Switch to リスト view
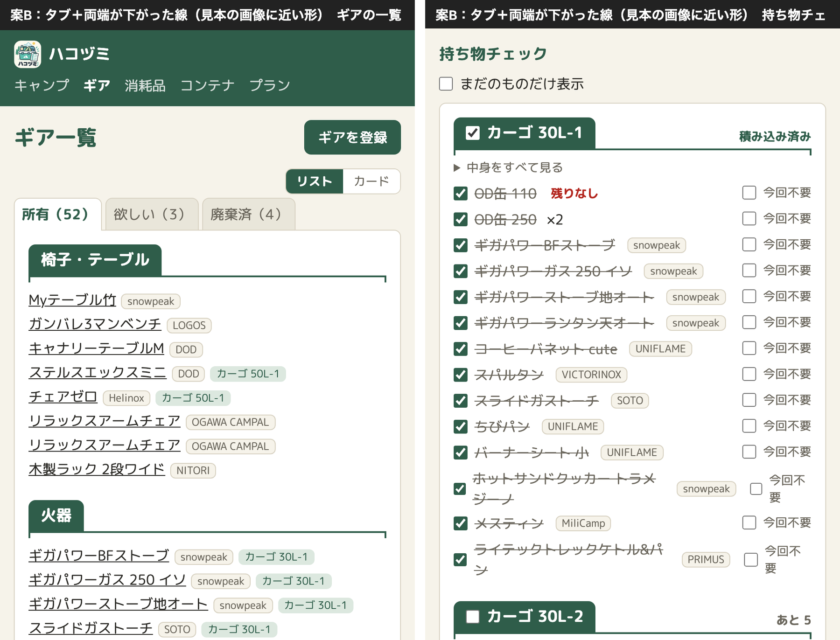Viewport: 840px width, 640px height. (315, 181)
